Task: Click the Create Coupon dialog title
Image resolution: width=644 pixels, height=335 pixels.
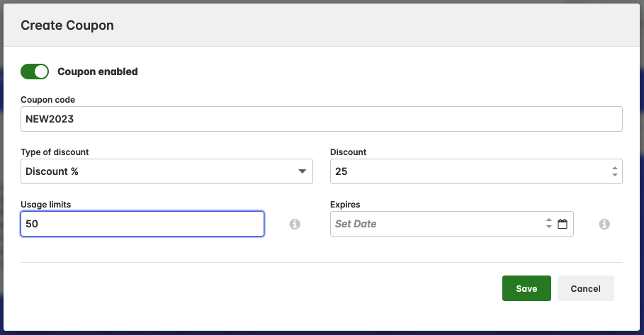Action: point(67,25)
